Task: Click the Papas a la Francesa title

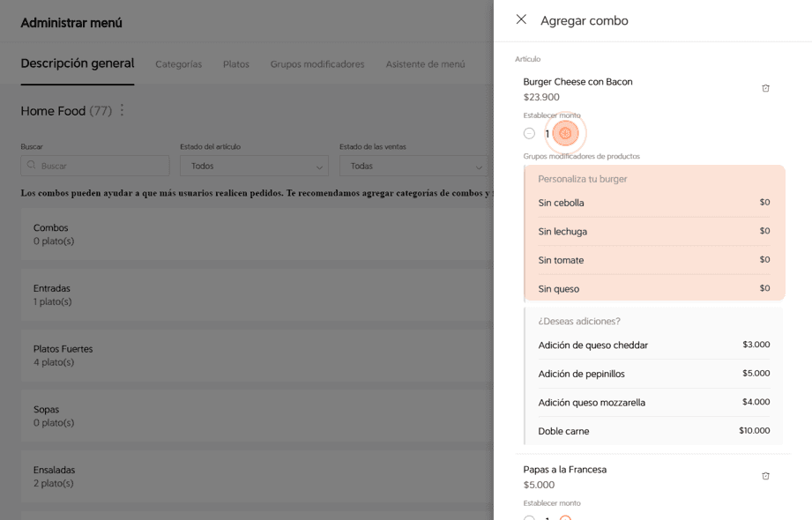Action: tap(564, 469)
